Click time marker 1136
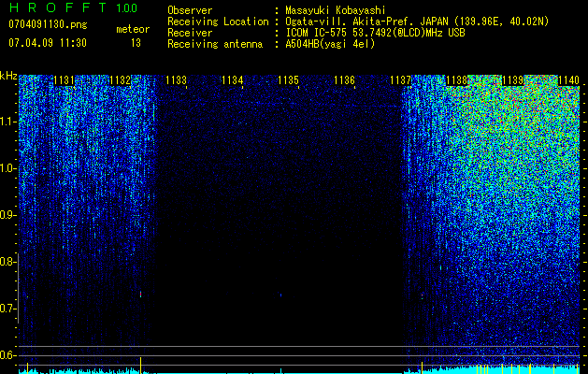The image size is (588, 374). coord(344,79)
